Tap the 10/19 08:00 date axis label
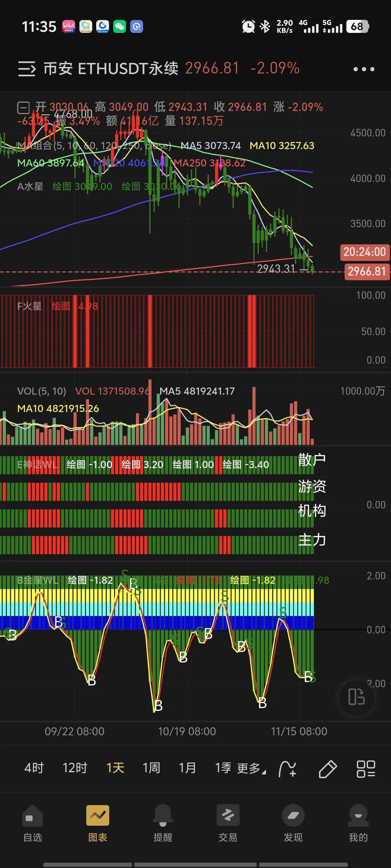Image resolution: width=391 pixels, height=868 pixels. (x=187, y=731)
